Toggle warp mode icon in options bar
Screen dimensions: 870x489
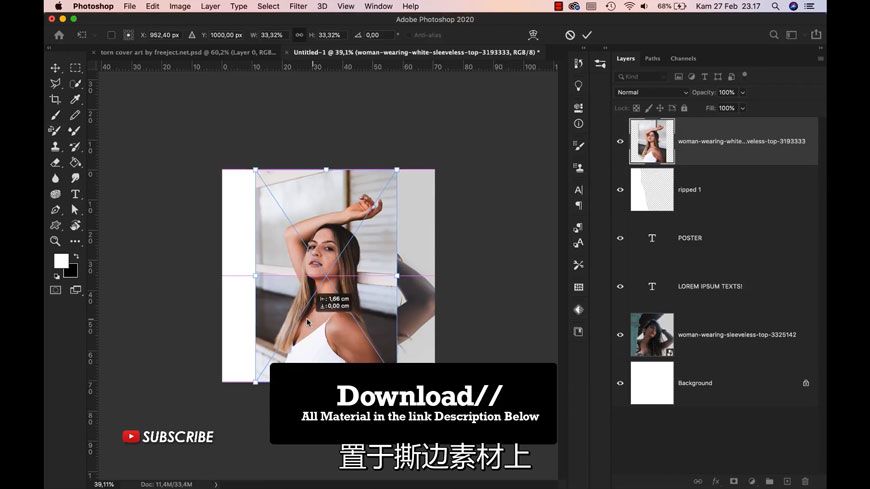pyautogui.click(x=533, y=35)
